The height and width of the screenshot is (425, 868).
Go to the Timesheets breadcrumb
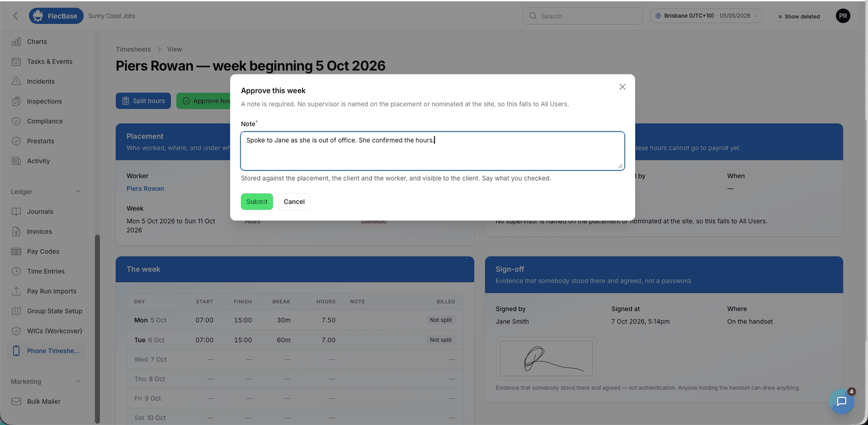tap(133, 49)
